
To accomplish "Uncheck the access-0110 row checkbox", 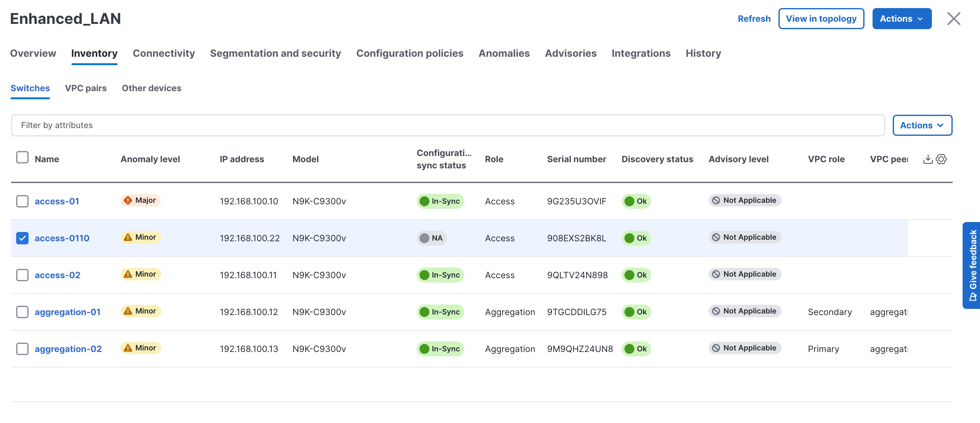I will pos(22,238).
